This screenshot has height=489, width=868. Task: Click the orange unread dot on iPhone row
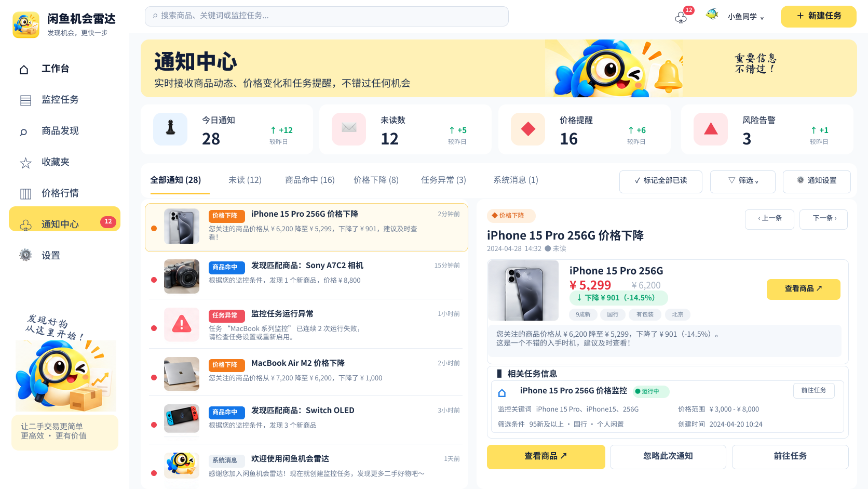coord(154,228)
